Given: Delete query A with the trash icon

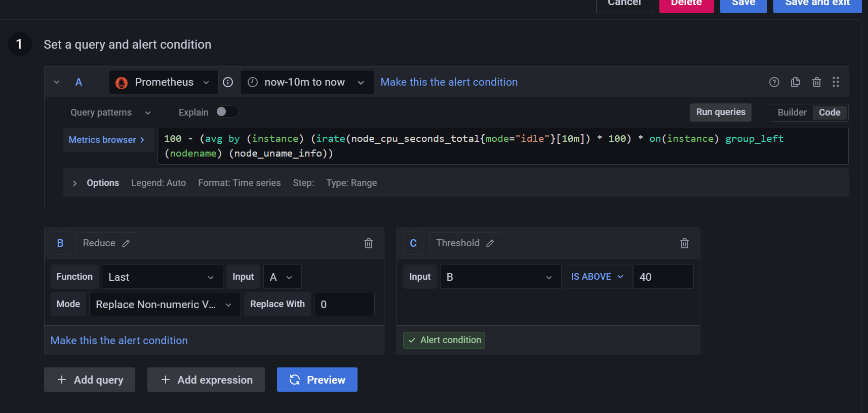Looking at the screenshot, I should pyautogui.click(x=816, y=82).
